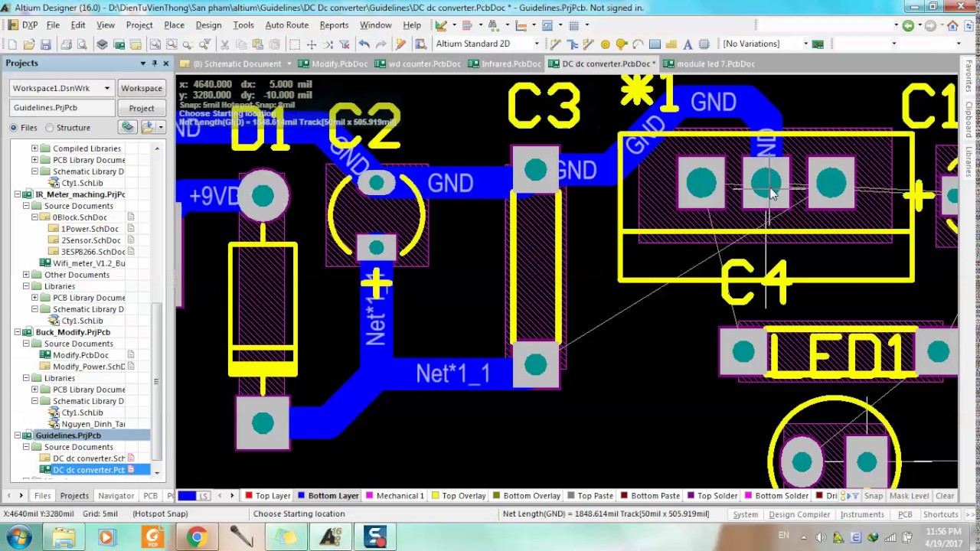Open the Instruments panel button
The width and height of the screenshot is (980, 551).
click(862, 514)
